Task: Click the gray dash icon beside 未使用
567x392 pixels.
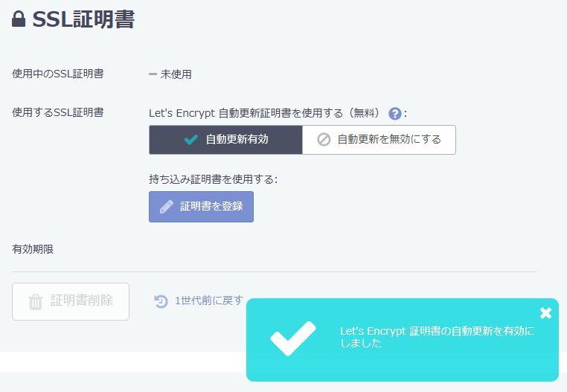Action: tap(153, 74)
